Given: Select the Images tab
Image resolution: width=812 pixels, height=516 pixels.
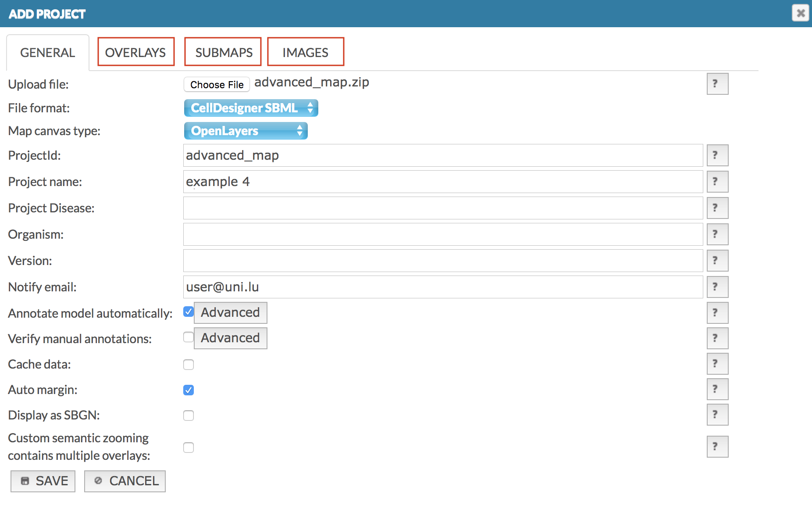Looking at the screenshot, I should pyautogui.click(x=306, y=52).
